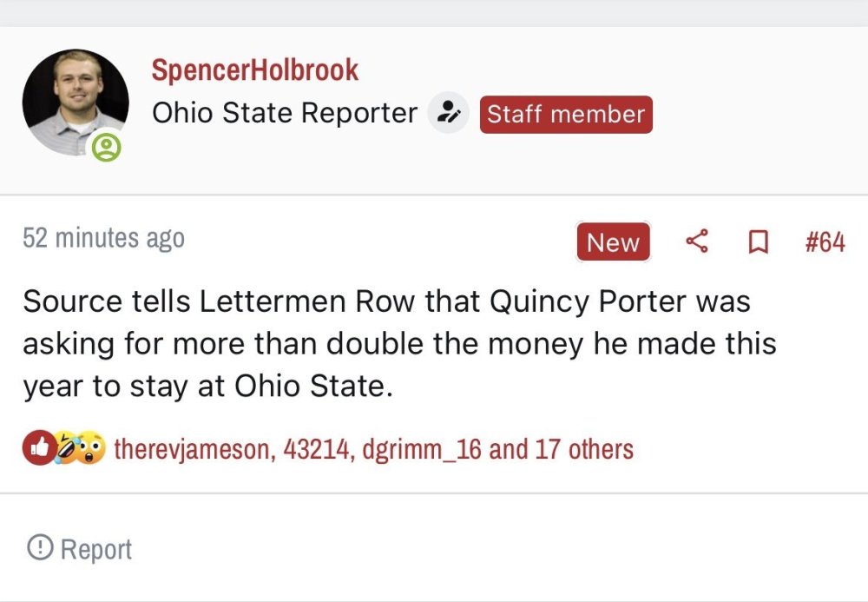The height and width of the screenshot is (602, 868).
Task: Click the exclamation icon beside Report
Action: click(39, 548)
